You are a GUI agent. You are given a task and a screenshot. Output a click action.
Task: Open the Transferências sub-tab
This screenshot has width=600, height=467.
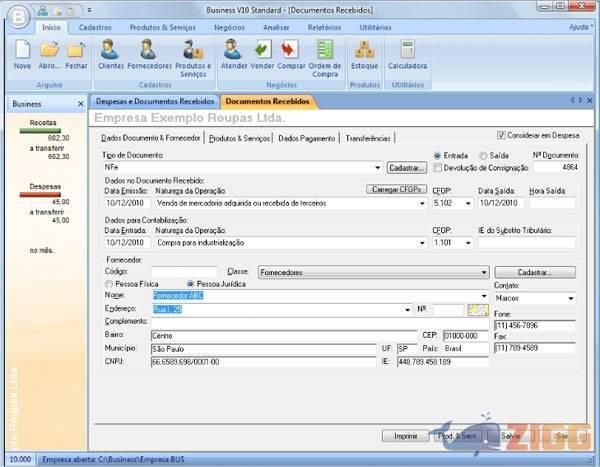coord(368,139)
